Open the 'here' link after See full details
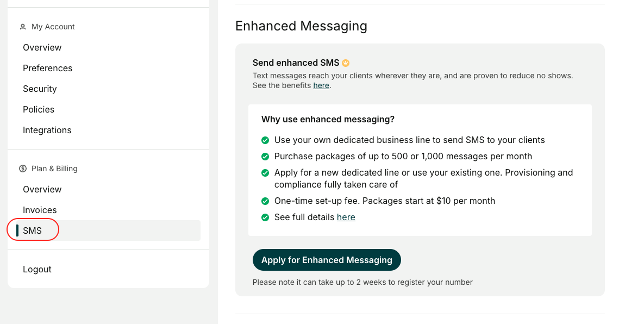This screenshot has height=324, width=644. coord(346,217)
